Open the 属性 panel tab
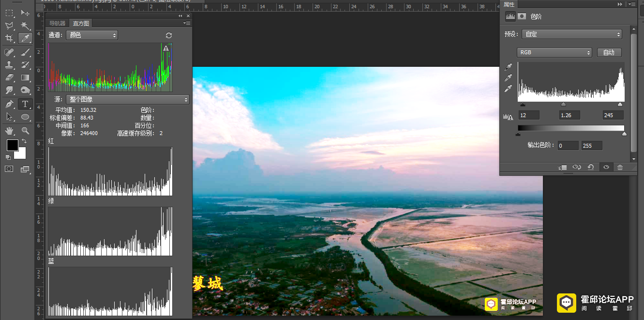 509,4
